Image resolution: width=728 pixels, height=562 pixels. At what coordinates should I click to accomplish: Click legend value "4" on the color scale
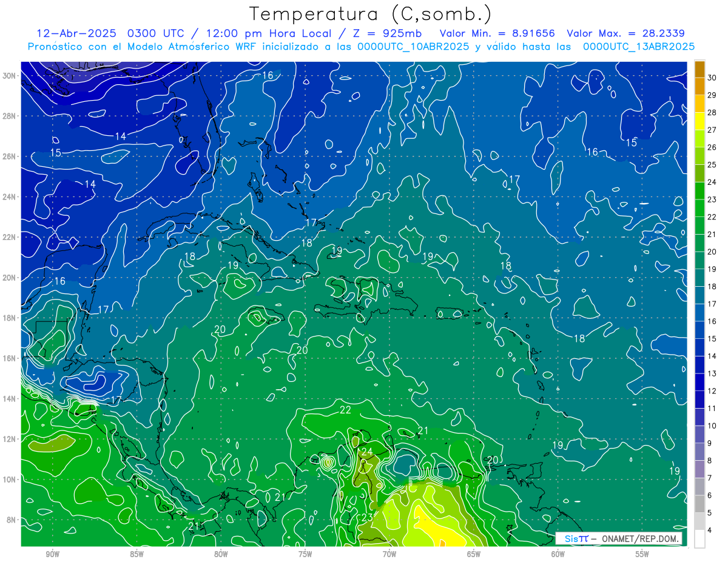pos(710,530)
